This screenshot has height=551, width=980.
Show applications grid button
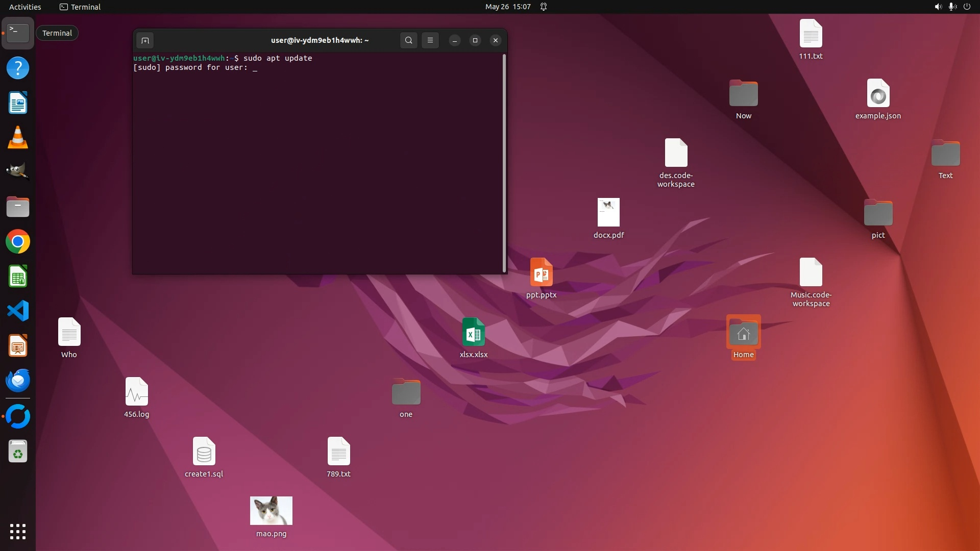coord(18,532)
